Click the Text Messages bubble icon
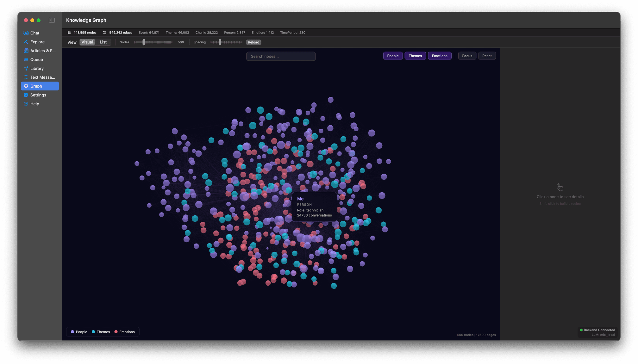Viewport: 638px width, 364px height. pyautogui.click(x=26, y=77)
